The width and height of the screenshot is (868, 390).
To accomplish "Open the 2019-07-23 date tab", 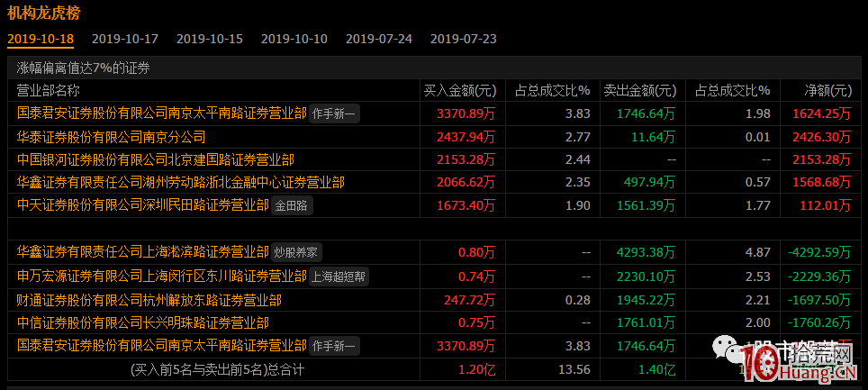I will click(x=464, y=39).
